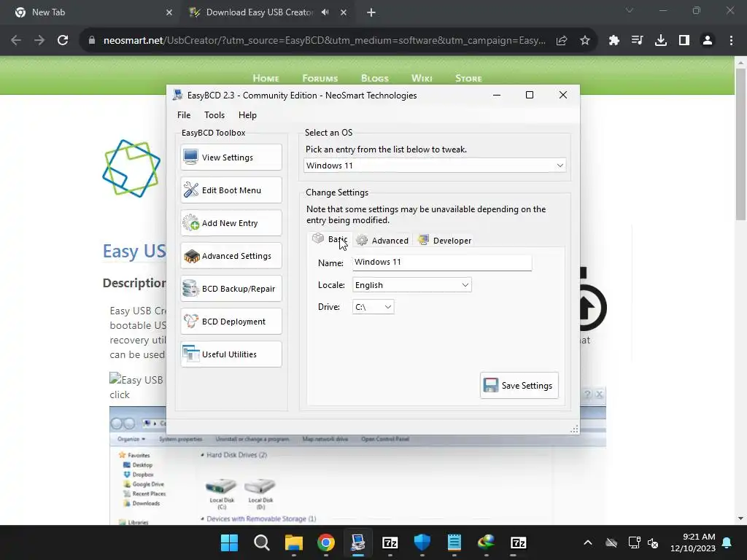Open Chrome Downloads icon
Viewport: 747px width, 560px height.
(x=661, y=41)
